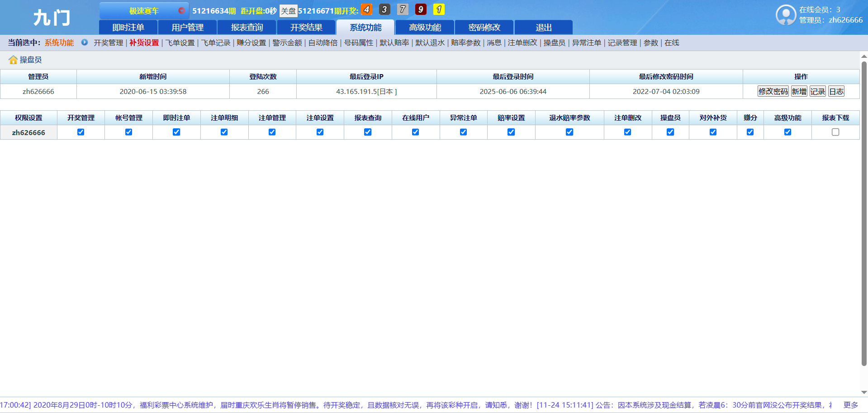The image size is (868, 413).
Task: Open the 参数 submenu link
Action: pyautogui.click(x=651, y=42)
